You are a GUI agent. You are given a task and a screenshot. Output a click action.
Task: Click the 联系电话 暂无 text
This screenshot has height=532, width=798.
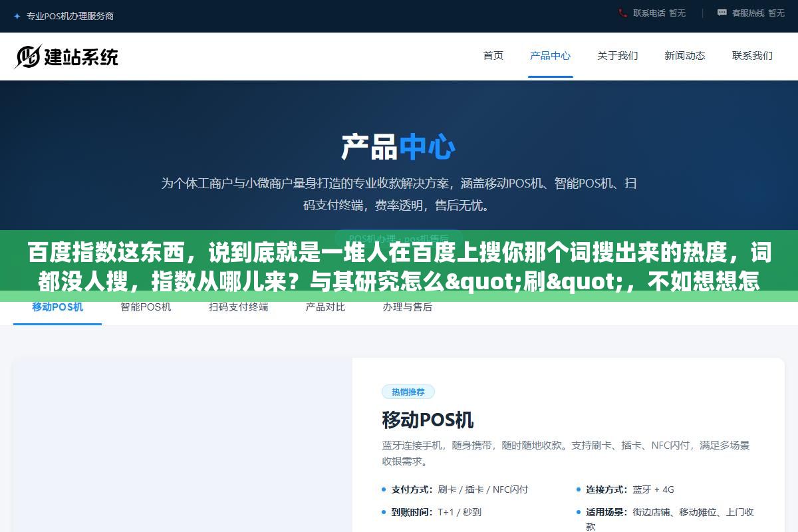click(x=659, y=13)
